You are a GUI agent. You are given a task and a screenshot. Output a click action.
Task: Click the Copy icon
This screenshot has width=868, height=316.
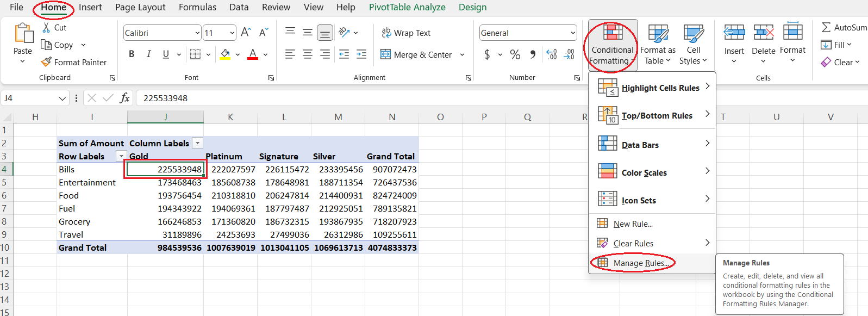47,45
